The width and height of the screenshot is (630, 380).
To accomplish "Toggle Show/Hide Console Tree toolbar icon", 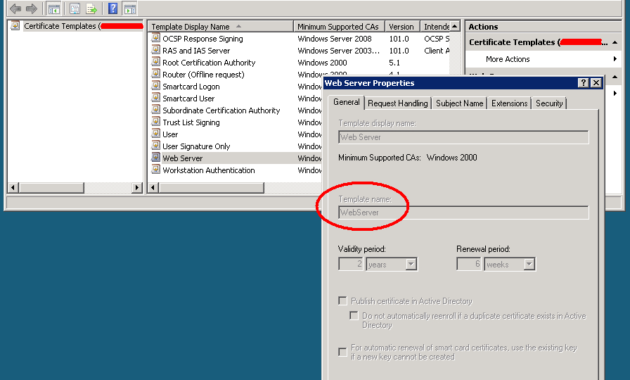I will [x=53, y=8].
